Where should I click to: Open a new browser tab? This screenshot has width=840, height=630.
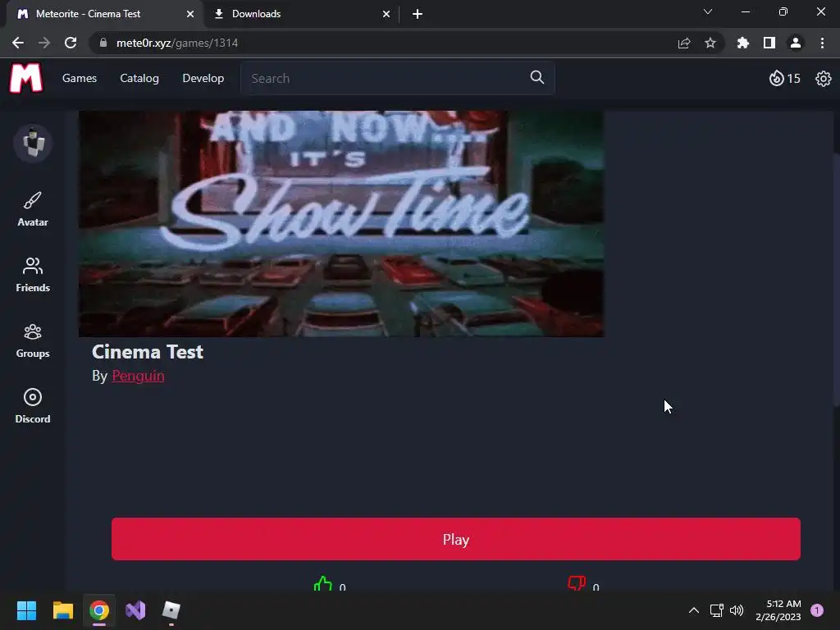(x=418, y=14)
